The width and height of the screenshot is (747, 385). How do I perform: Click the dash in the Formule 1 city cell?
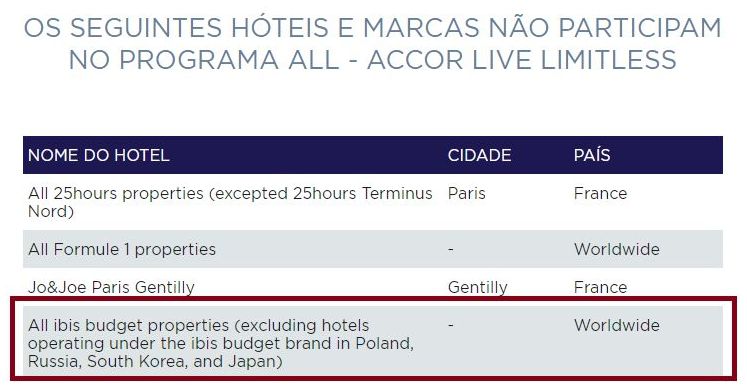[x=451, y=250]
